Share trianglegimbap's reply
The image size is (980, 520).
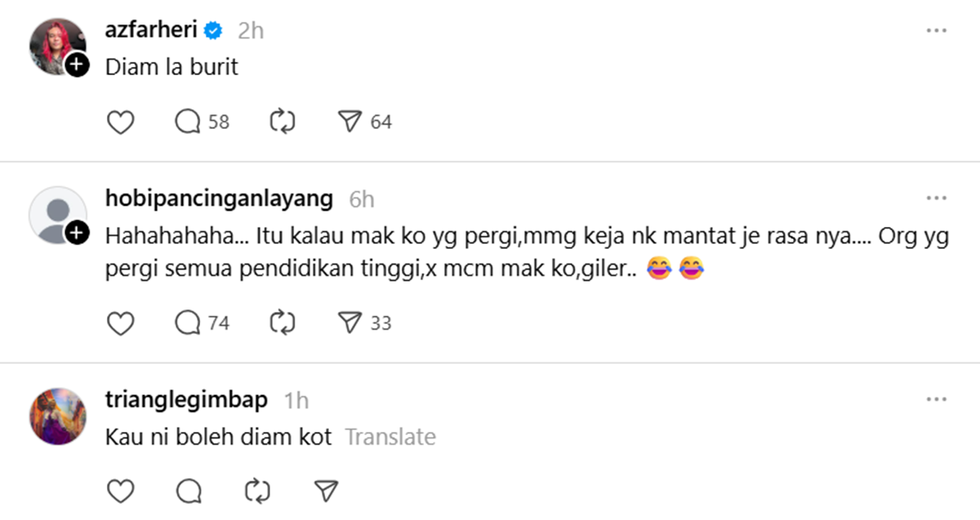tap(326, 491)
